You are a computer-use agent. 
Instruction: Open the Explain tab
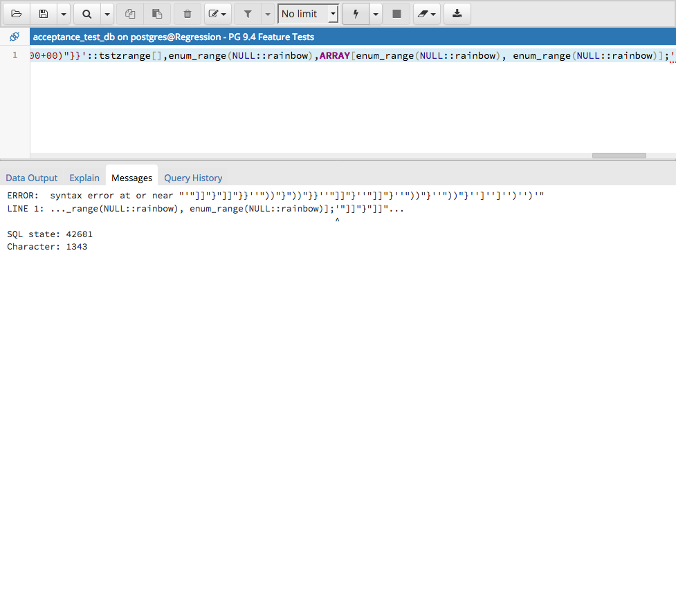click(x=84, y=178)
